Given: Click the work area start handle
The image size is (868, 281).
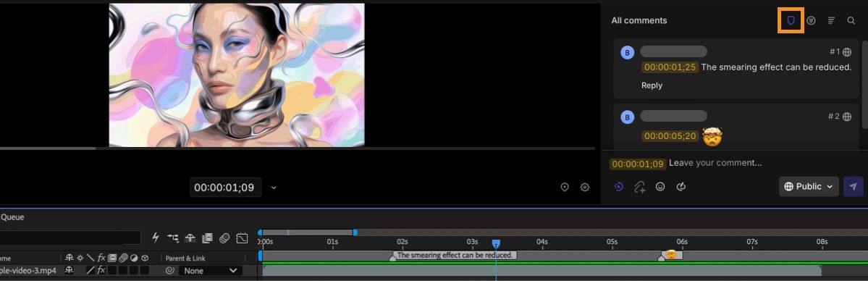Looking at the screenshot, I should (x=260, y=232).
